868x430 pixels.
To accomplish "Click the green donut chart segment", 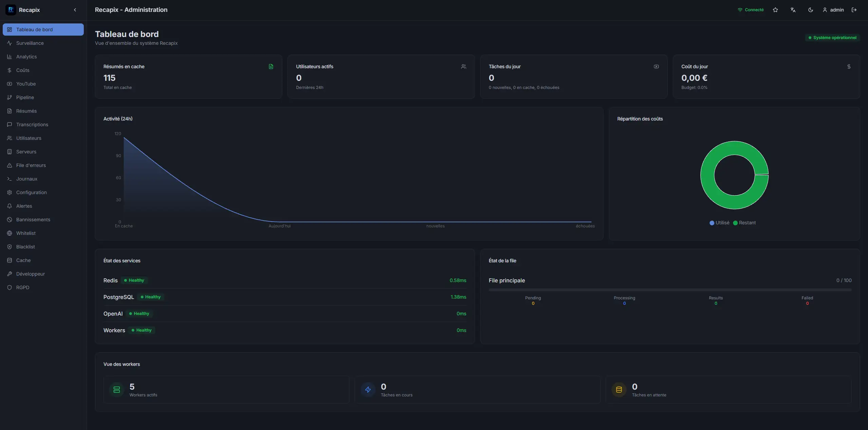I will pyautogui.click(x=707, y=175).
